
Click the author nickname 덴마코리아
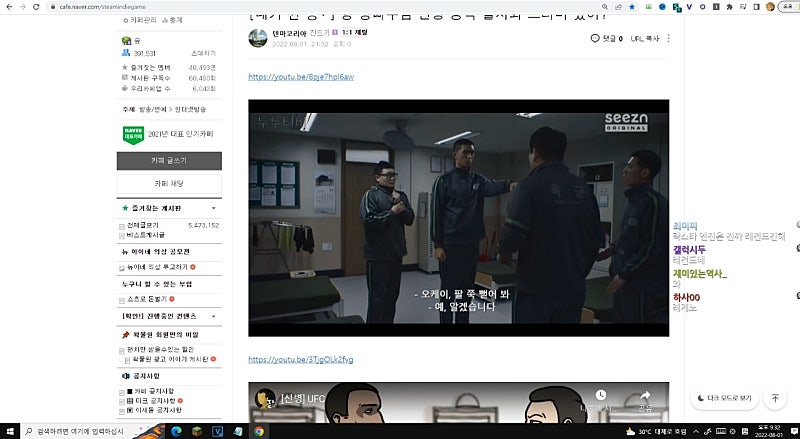tap(289, 33)
